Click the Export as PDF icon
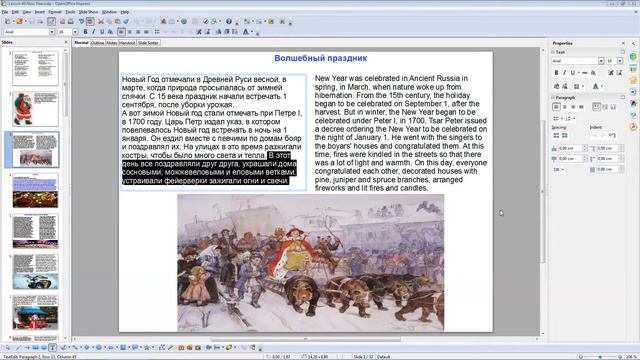 (x=62, y=21)
